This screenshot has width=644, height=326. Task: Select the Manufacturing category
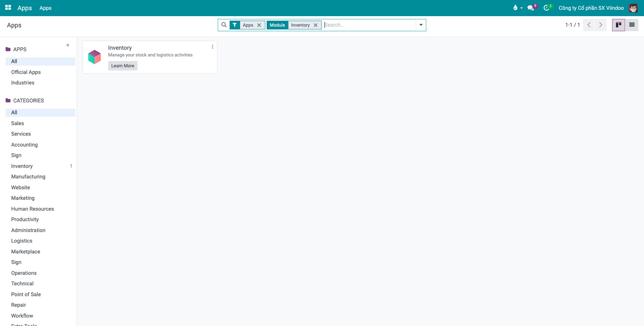[x=40, y=177]
